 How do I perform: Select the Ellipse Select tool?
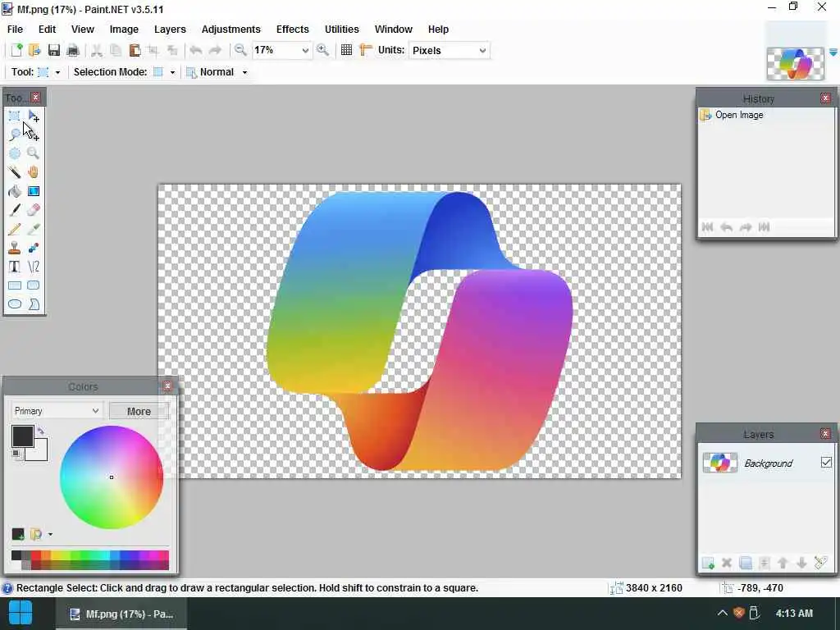click(15, 153)
